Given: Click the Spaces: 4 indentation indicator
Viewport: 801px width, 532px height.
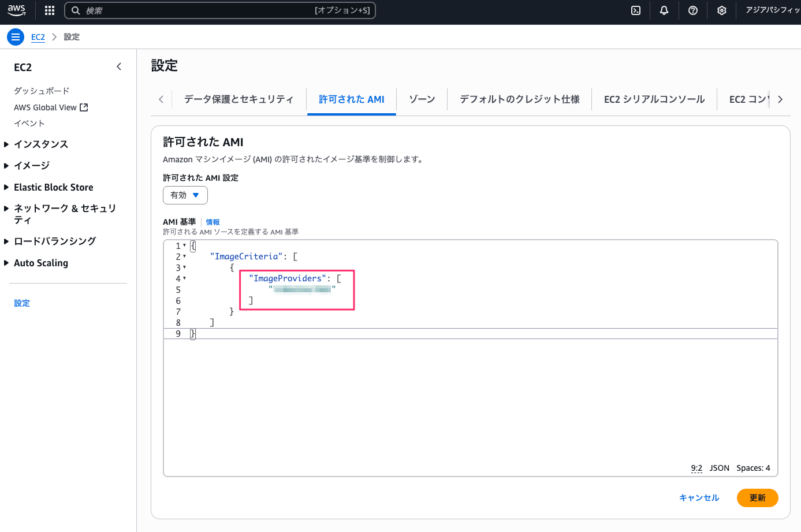Looking at the screenshot, I should pos(753,468).
